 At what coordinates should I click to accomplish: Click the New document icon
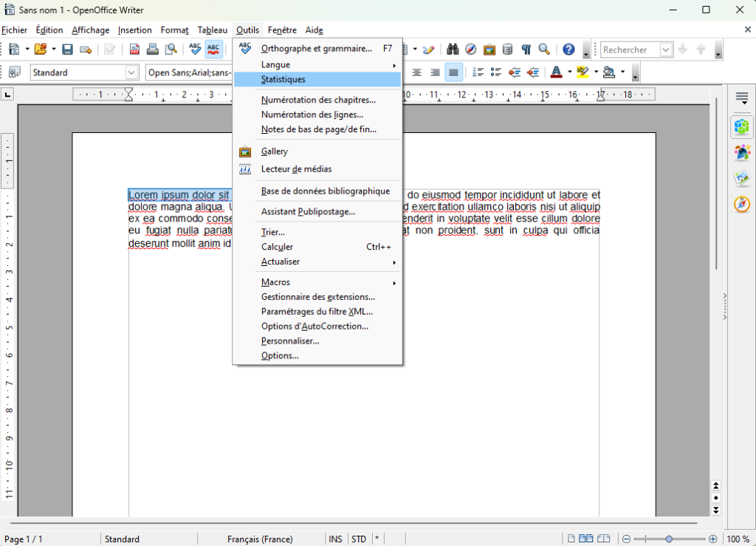pos(15,50)
